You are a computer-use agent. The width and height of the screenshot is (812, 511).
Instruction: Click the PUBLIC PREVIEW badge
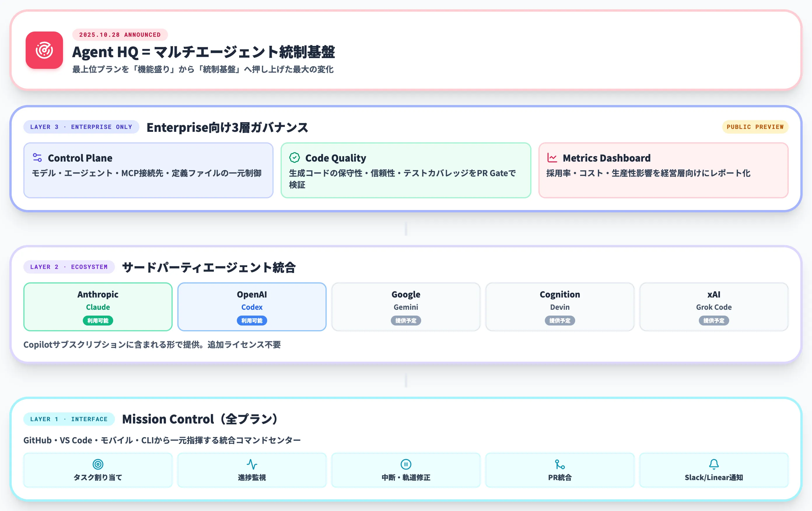tap(755, 127)
